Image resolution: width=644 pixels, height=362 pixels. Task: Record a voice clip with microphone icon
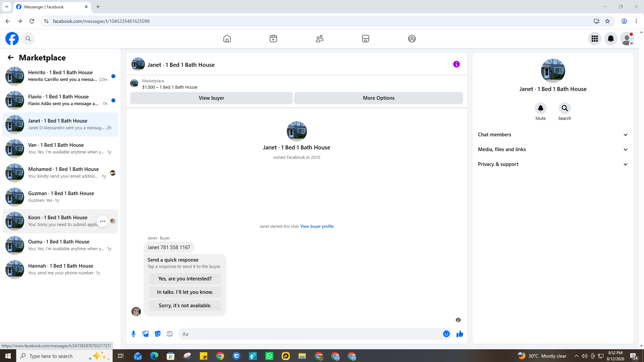point(133,334)
